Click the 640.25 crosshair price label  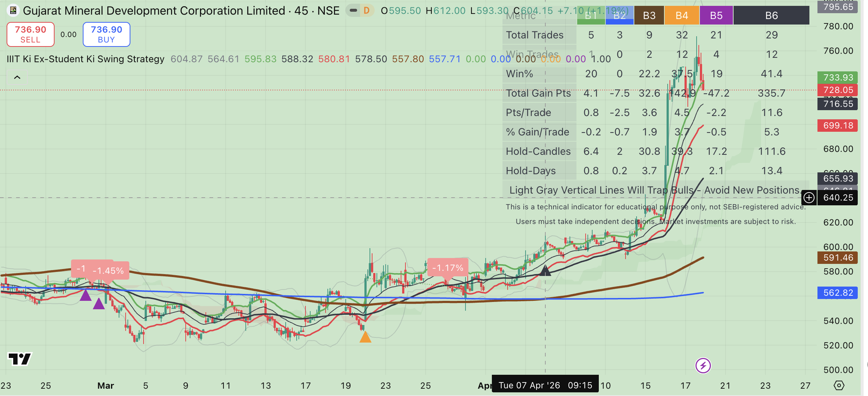(x=838, y=198)
